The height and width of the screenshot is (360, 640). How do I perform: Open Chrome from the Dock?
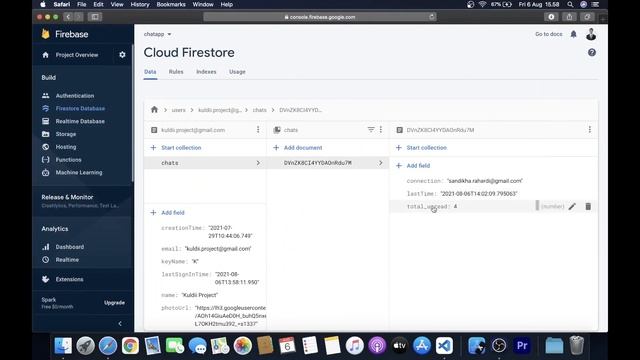pos(130,346)
